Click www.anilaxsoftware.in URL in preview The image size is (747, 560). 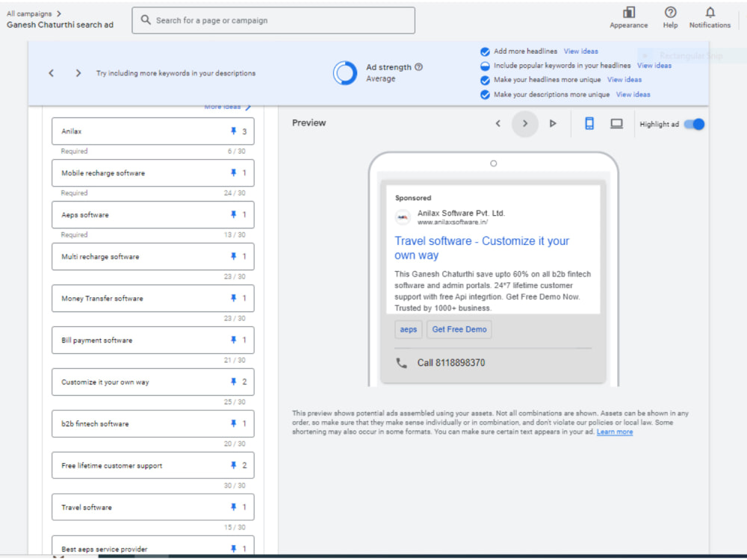point(453,222)
